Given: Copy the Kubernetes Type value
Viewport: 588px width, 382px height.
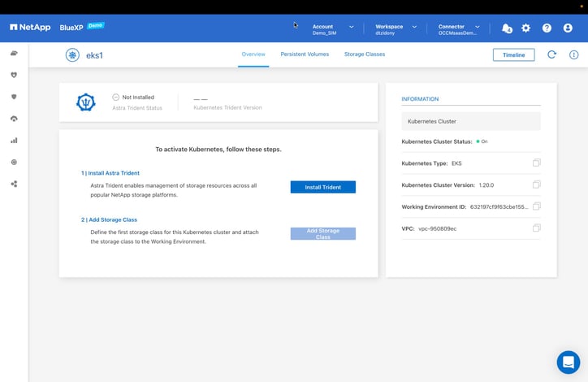Looking at the screenshot, I should pos(536,163).
